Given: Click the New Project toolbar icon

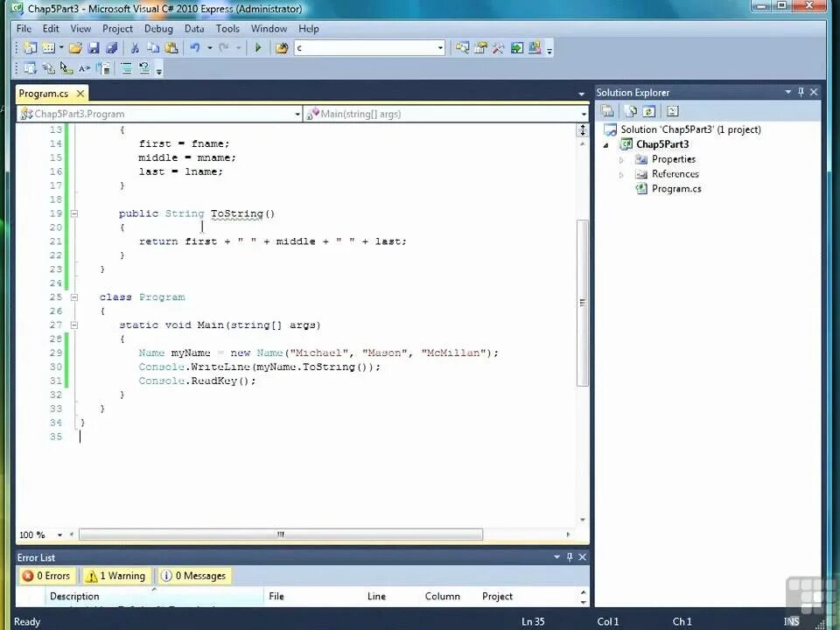Looking at the screenshot, I should pyautogui.click(x=30, y=48).
